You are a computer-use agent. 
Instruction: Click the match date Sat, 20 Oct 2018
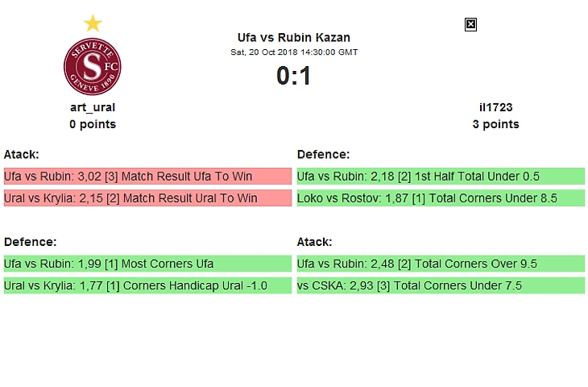(294, 52)
